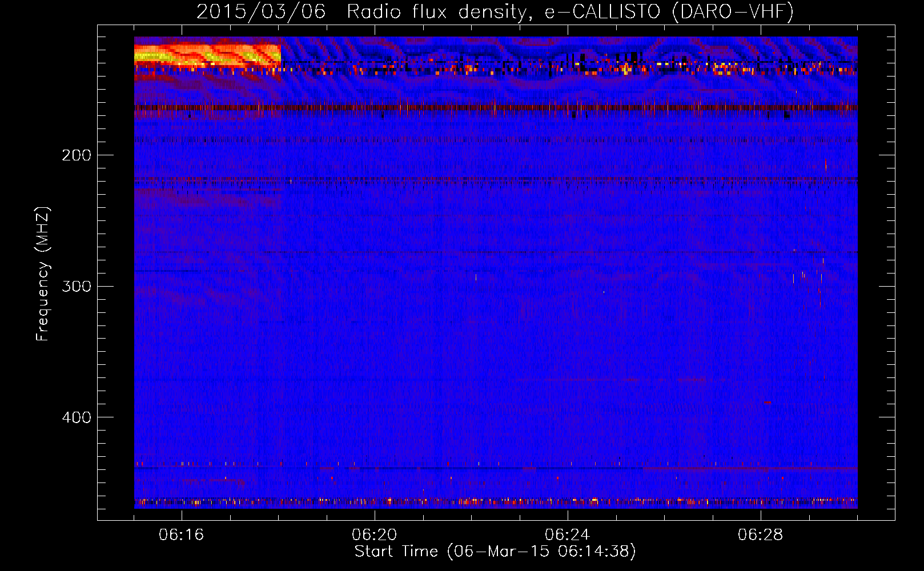This screenshot has height=571, width=924.
Task: Click the 'Frequency (MHZ)' axis label
Action: (43, 274)
